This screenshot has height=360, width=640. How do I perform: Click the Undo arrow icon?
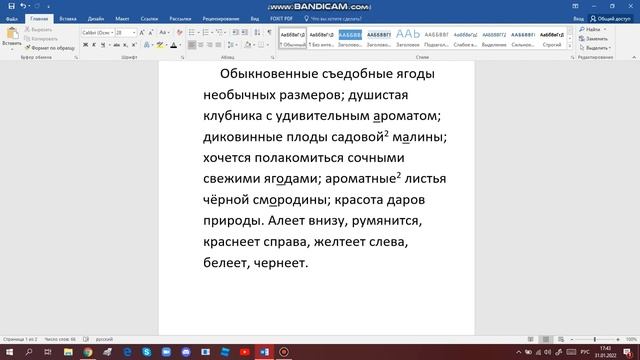(x=23, y=6)
